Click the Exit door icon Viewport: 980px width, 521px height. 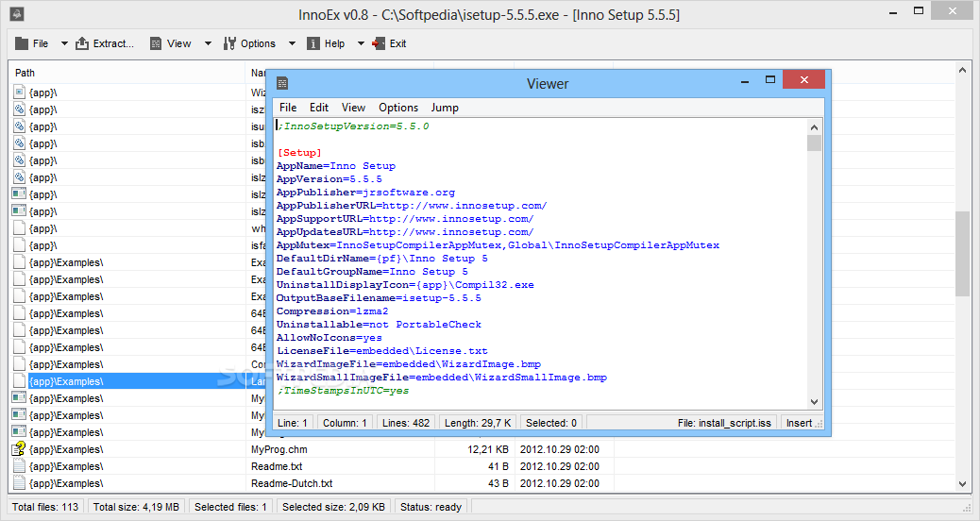pos(379,43)
